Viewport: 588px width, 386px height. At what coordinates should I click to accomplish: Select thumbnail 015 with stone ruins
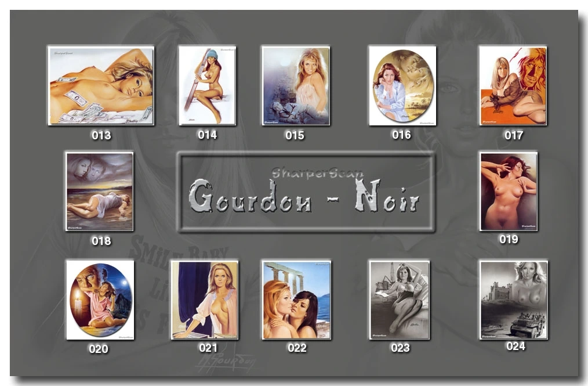296,85
